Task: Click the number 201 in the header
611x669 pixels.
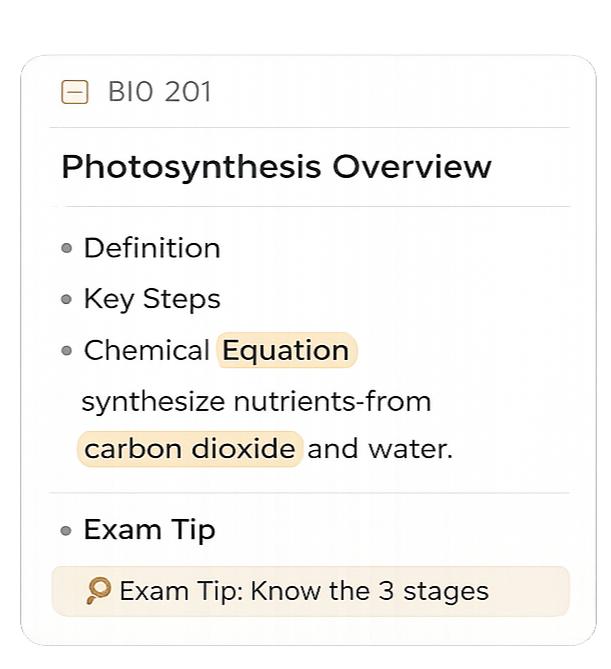Action: coord(188,93)
